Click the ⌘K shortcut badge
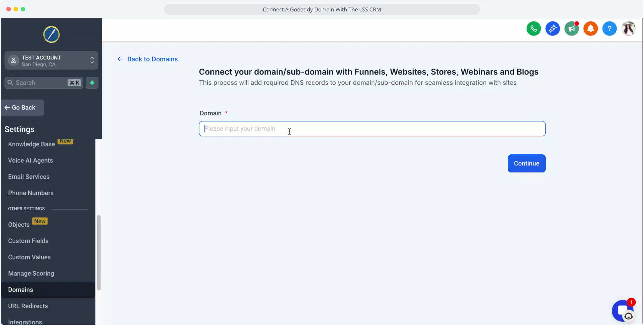 [74, 83]
